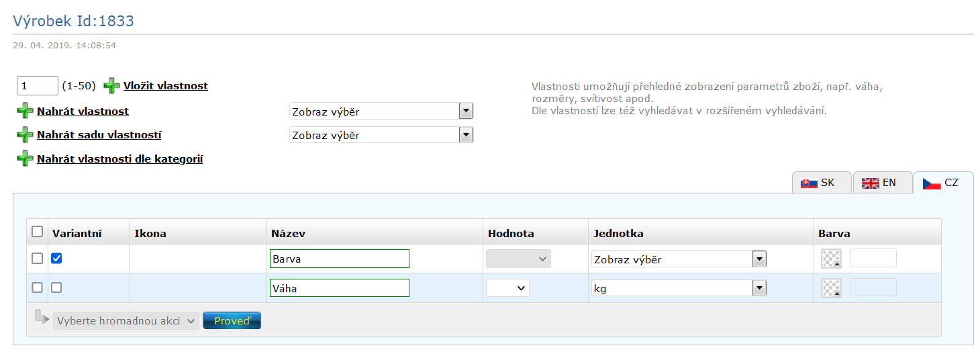Click the Czech flag icon
Viewport: 980px width, 354px height.
coord(932,183)
